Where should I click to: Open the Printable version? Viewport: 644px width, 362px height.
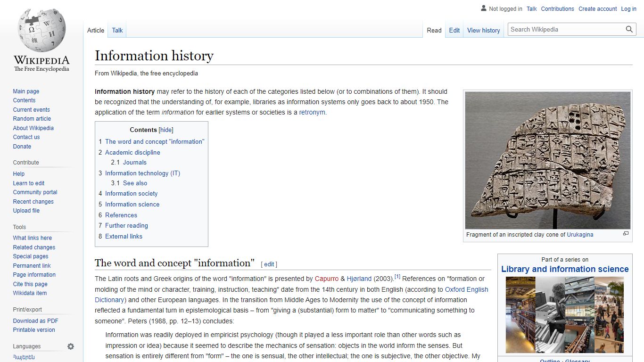[34, 330]
